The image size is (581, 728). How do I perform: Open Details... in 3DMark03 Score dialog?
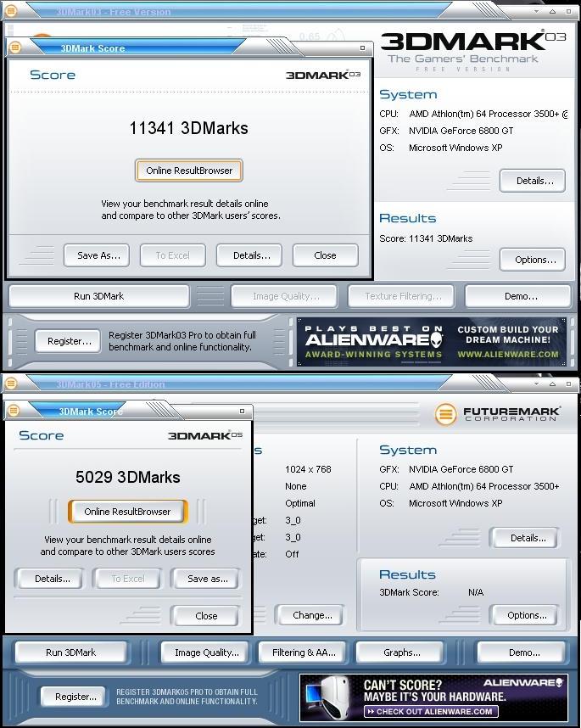pos(249,255)
